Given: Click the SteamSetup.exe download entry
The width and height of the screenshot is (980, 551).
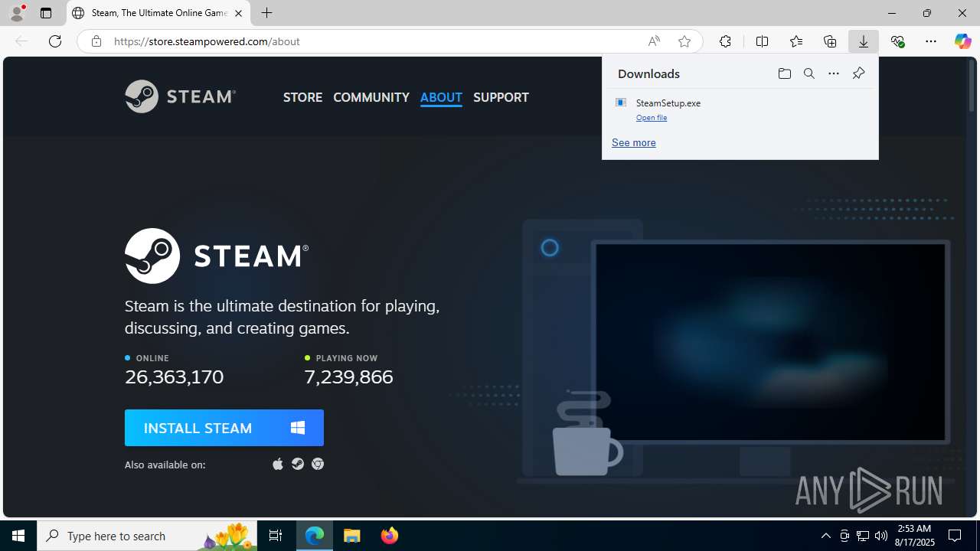Looking at the screenshot, I should (x=740, y=109).
